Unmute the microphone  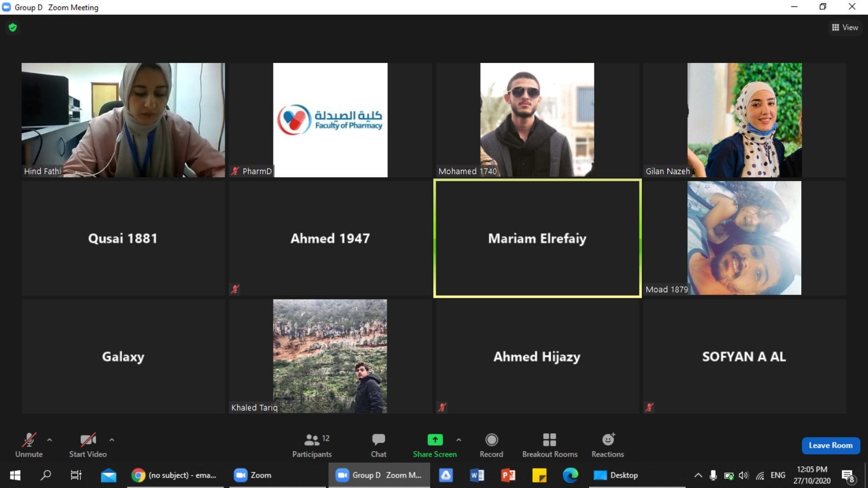coord(29,445)
